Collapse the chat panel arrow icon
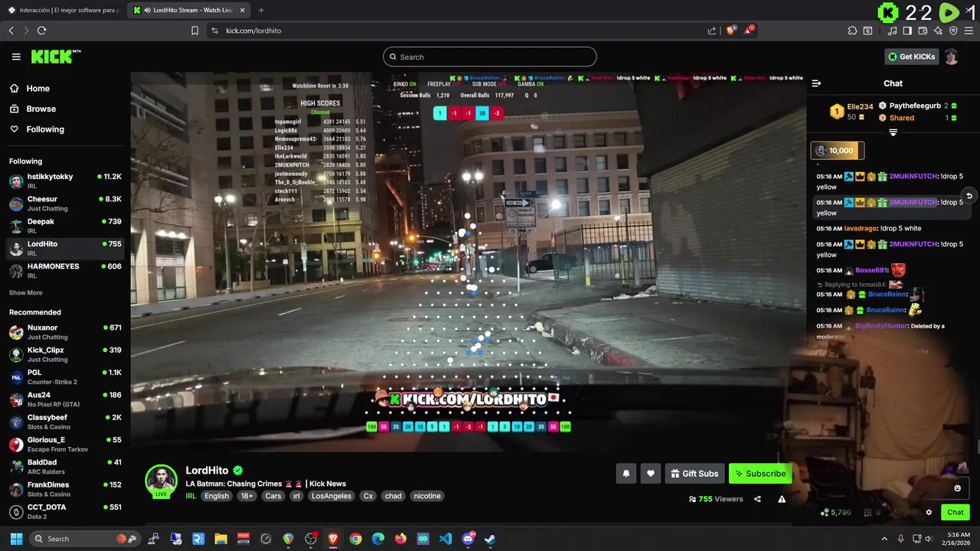980x551 pixels. click(816, 83)
